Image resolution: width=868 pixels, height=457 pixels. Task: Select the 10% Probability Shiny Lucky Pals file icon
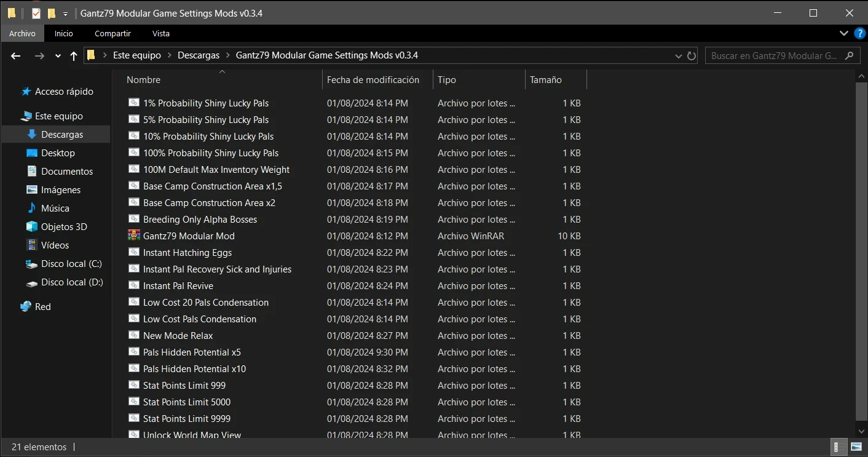pos(133,136)
